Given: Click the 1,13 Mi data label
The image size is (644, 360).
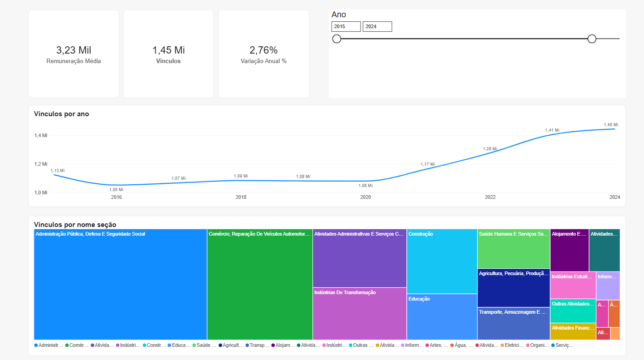Looking at the screenshot, I should coord(58,171).
